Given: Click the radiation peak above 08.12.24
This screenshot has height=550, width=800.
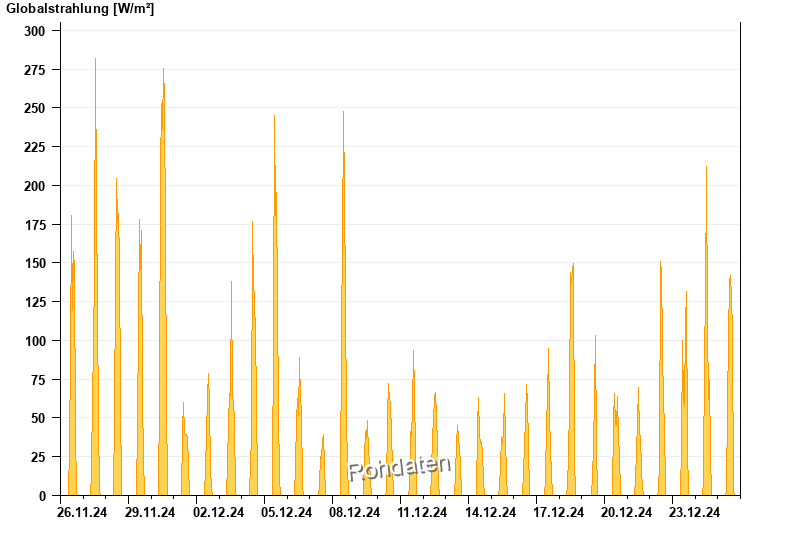Looking at the screenshot, I should point(344,303).
